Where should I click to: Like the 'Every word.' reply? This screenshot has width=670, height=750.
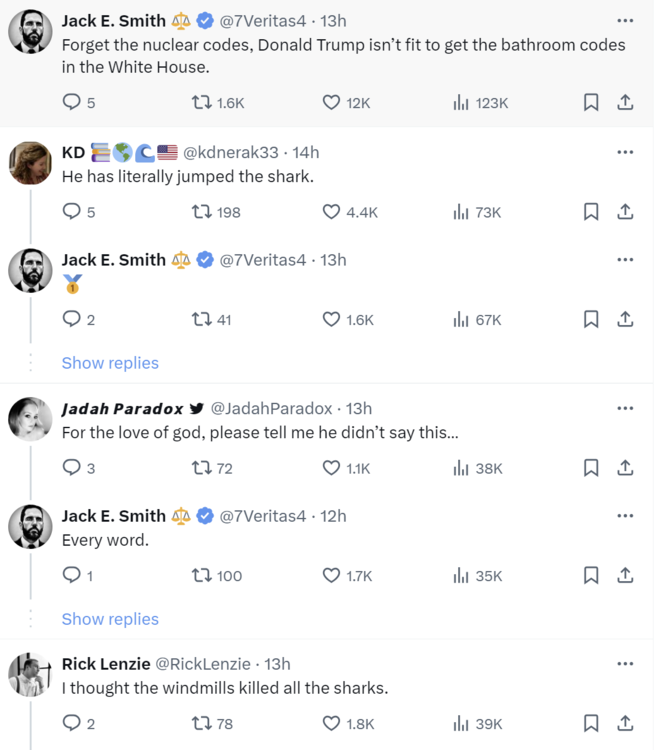click(x=331, y=575)
